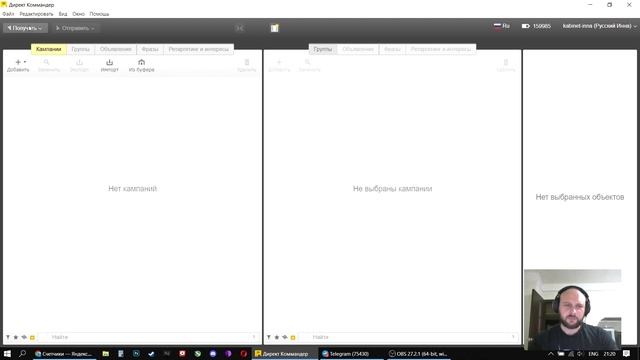Switch to Объявления tab in left panel
Image resolution: width=640 pixels, height=360 pixels.
click(x=116, y=49)
